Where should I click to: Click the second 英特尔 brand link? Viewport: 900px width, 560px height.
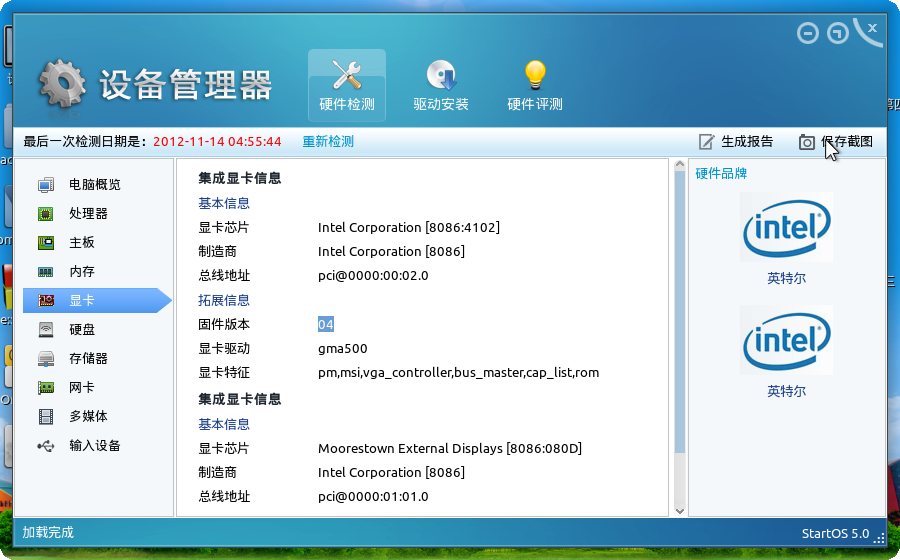[786, 392]
